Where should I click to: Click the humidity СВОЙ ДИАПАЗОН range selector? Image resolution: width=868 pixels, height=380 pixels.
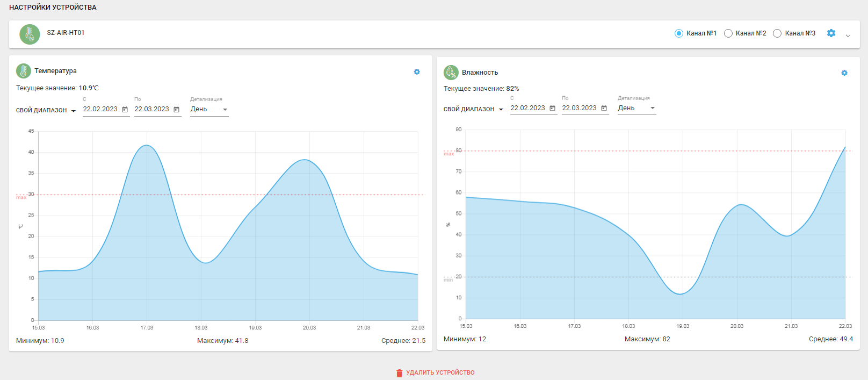474,109
